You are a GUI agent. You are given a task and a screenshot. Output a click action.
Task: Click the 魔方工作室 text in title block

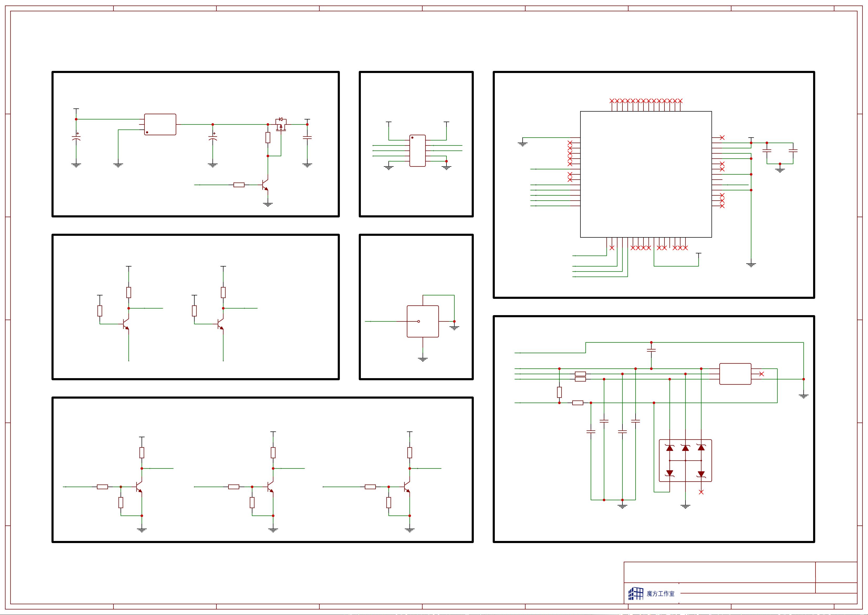pyautogui.click(x=661, y=594)
